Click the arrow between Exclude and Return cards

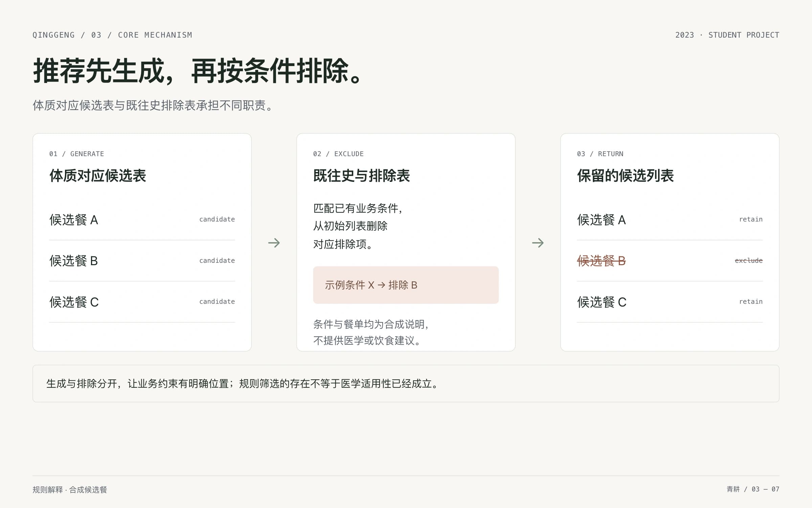538,243
